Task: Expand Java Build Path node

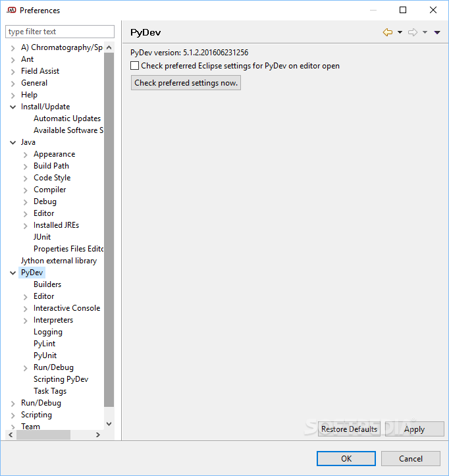Action: pyautogui.click(x=26, y=167)
